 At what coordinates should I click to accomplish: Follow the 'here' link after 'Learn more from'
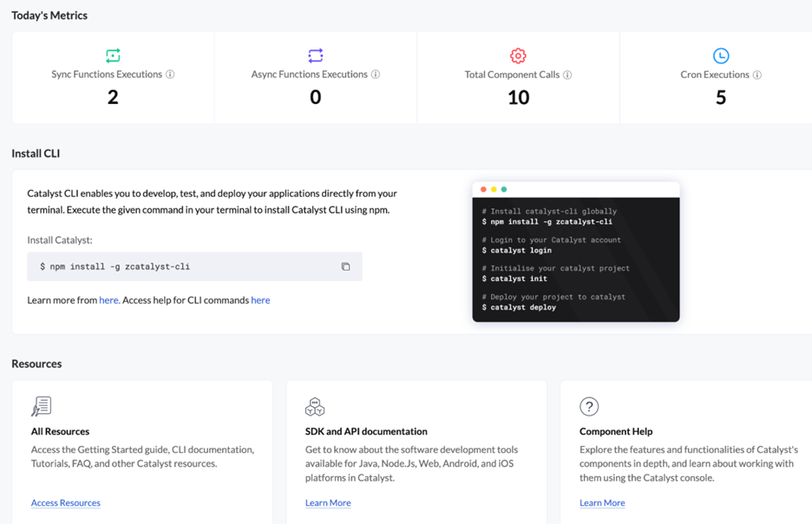(x=108, y=300)
